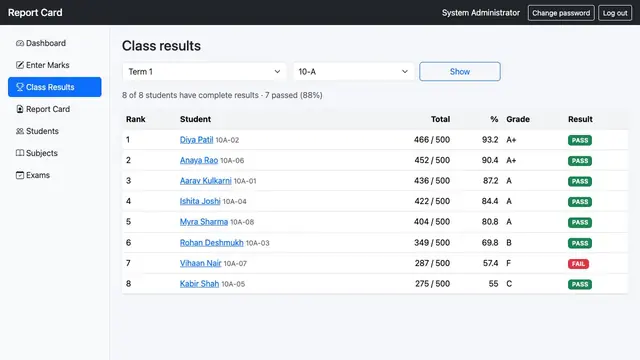640x360 pixels.
Task: Click the Grade column header
Action: click(518, 119)
